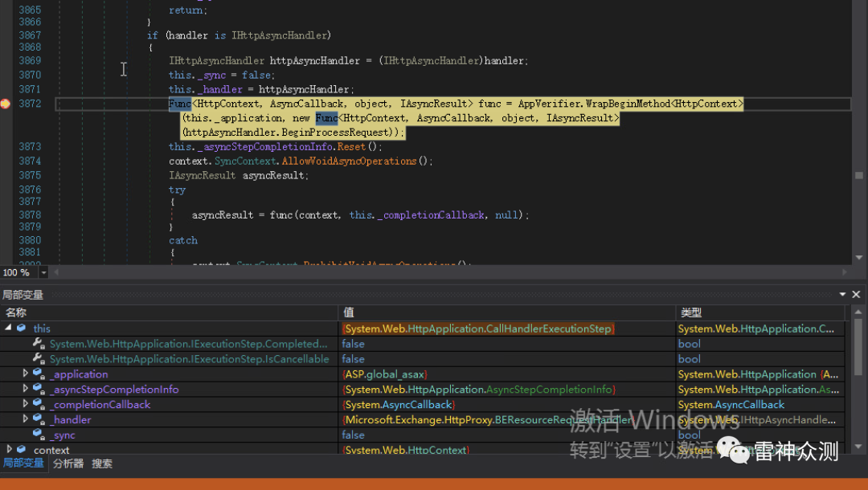The width and height of the screenshot is (868, 490).
Task: Click line number 3867 in the gutter
Action: [x=30, y=35]
